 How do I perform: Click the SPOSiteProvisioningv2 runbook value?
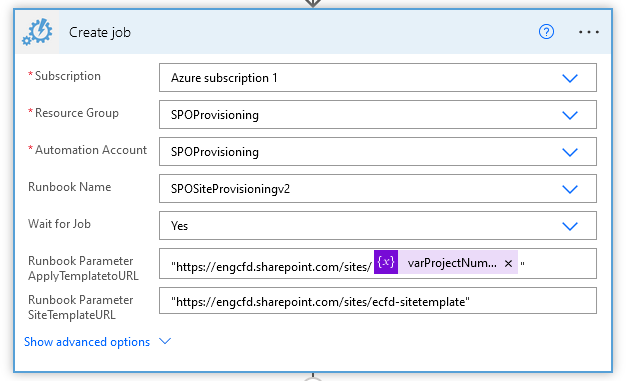coord(230,189)
